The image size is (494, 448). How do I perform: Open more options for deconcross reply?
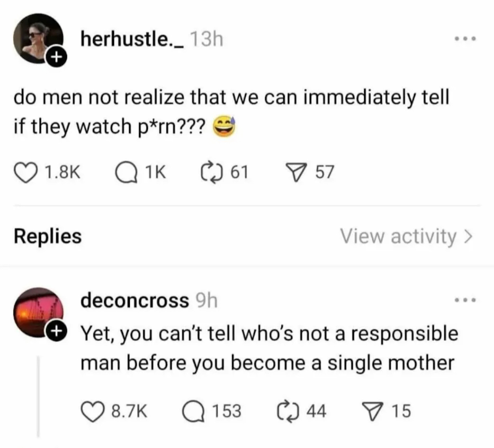coord(466,300)
